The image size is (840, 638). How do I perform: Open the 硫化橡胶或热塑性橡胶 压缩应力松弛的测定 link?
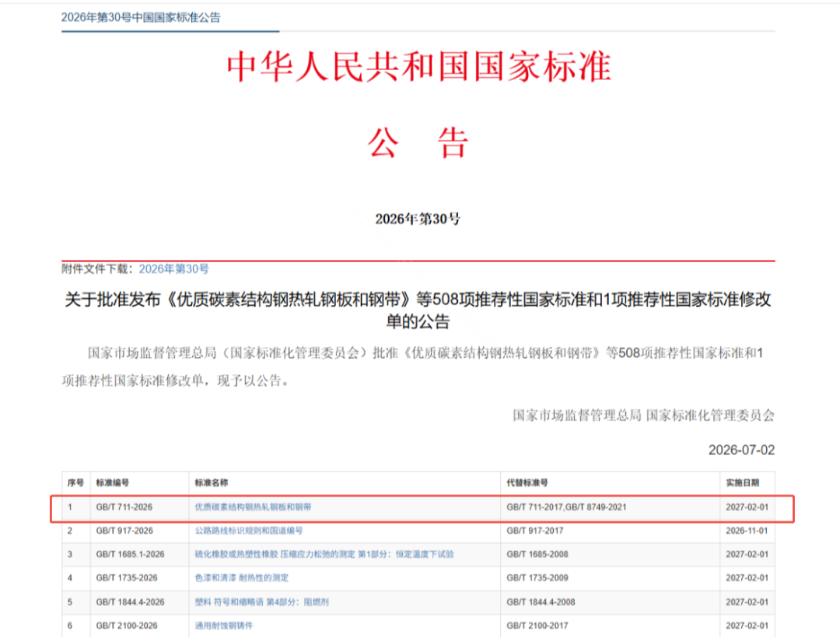coord(324,554)
